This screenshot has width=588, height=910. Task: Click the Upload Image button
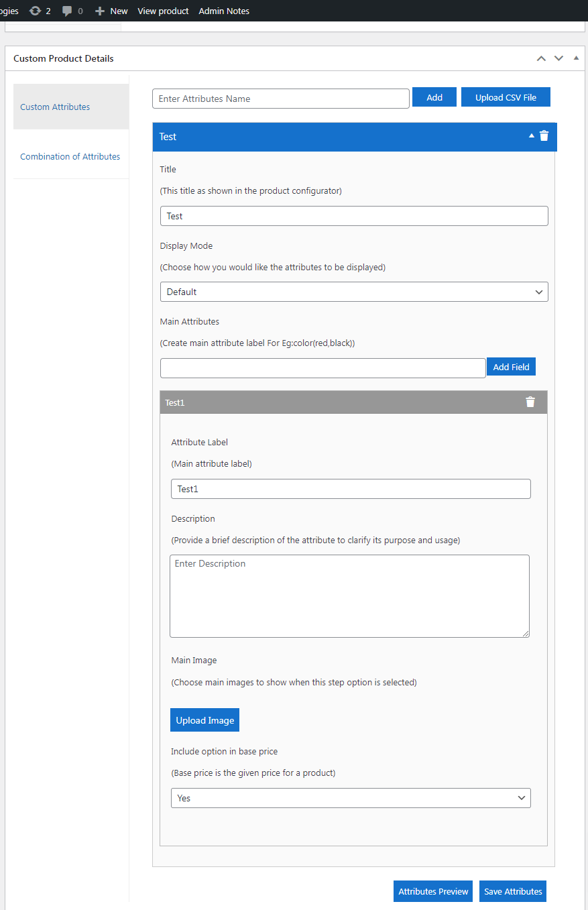(204, 720)
